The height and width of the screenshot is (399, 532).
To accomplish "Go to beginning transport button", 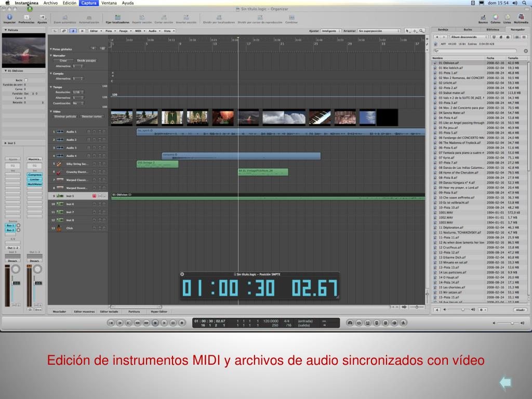I will 111,323.
